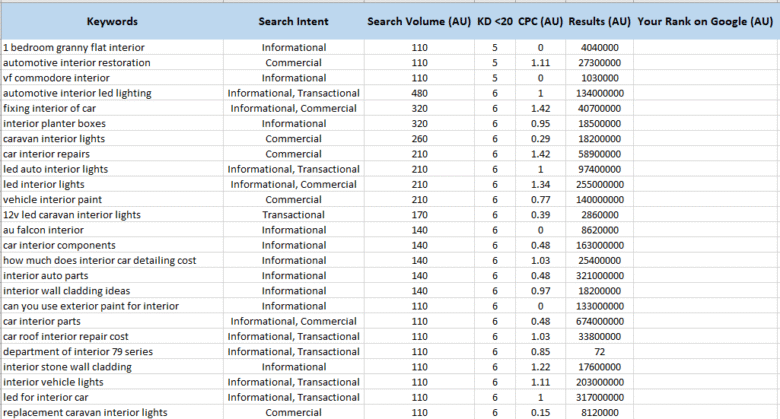This screenshot has height=419, width=780.
Task: Click the 'department of interior 79 series' cell
Action: coord(112,352)
